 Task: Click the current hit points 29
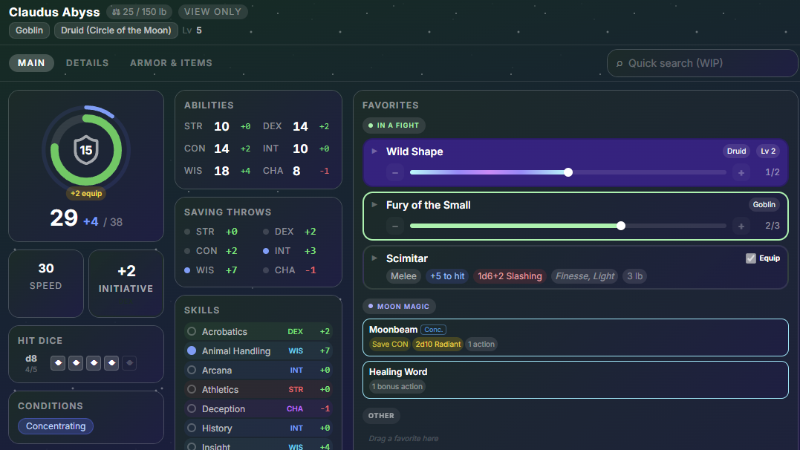(x=64, y=218)
